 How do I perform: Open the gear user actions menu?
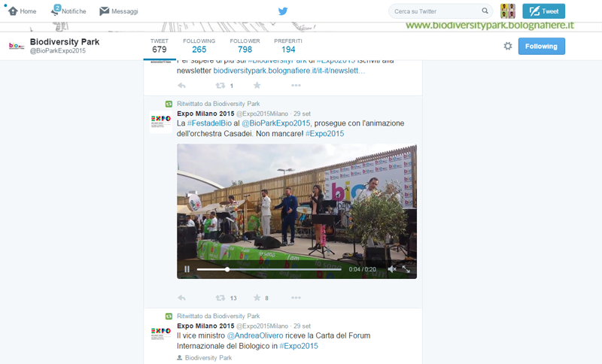507,46
